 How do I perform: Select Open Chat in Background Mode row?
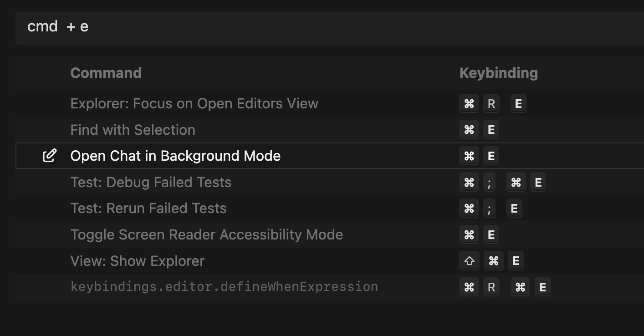[175, 156]
